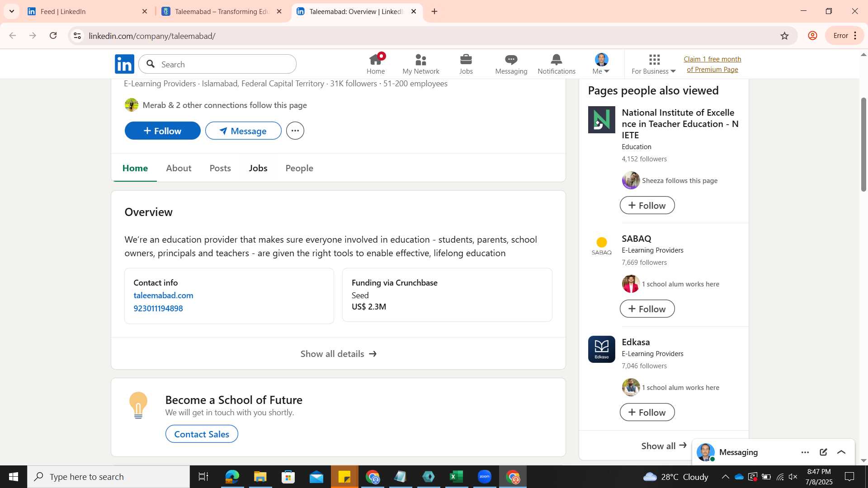The width and height of the screenshot is (868, 488).
Task: Open the muted volume tray icon
Action: pos(793,477)
